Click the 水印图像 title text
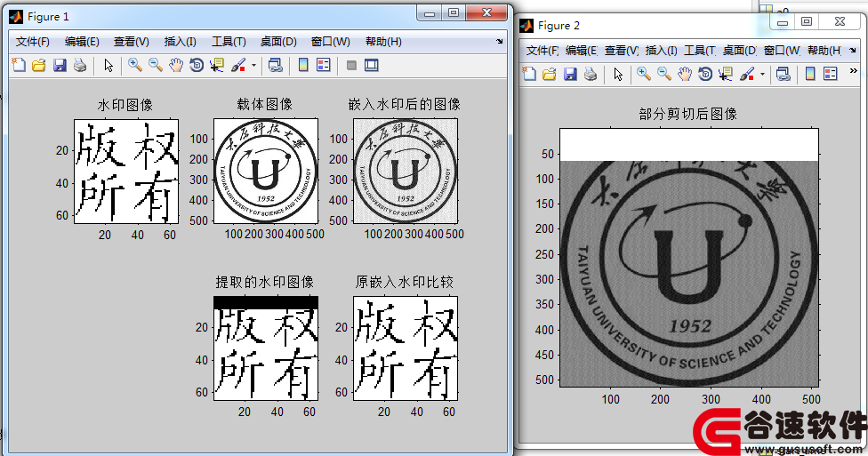 [125, 105]
